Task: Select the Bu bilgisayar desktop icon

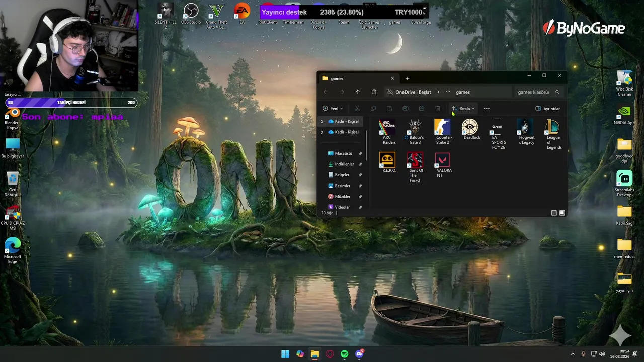Action: 13,148
